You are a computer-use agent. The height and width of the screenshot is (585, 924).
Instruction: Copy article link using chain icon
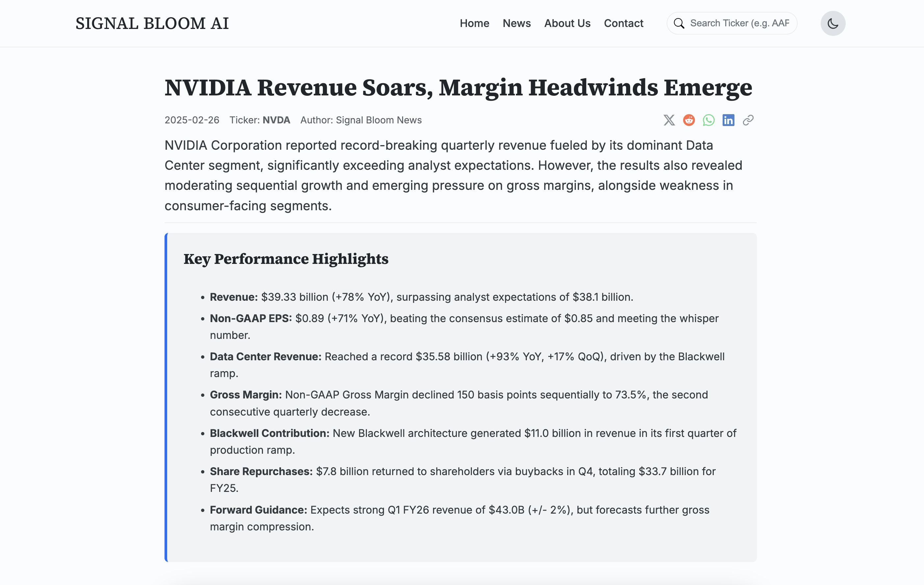click(x=748, y=120)
